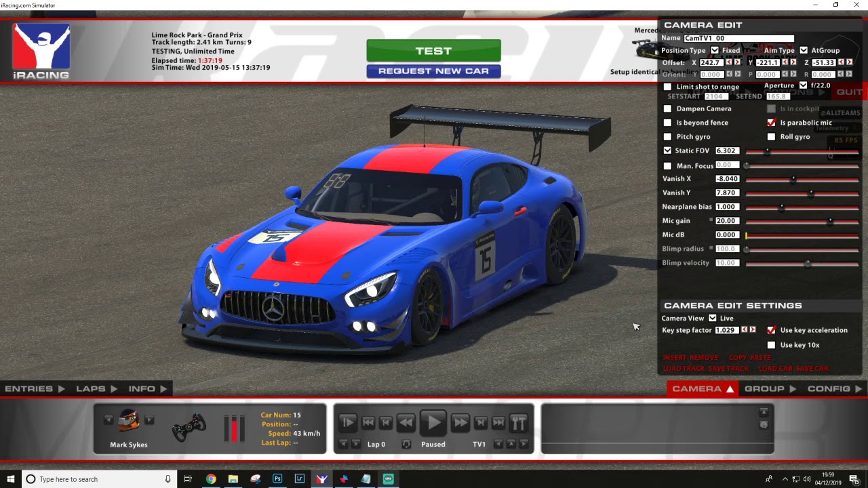Image resolution: width=868 pixels, height=488 pixels.
Task: Expand the ENTRIES panel
Action: pyautogui.click(x=35, y=388)
